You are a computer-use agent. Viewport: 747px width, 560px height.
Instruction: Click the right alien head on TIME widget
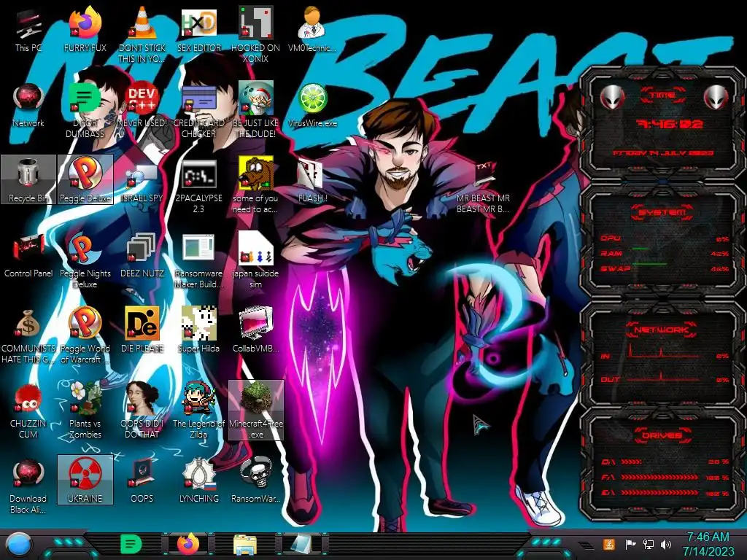coord(716,97)
